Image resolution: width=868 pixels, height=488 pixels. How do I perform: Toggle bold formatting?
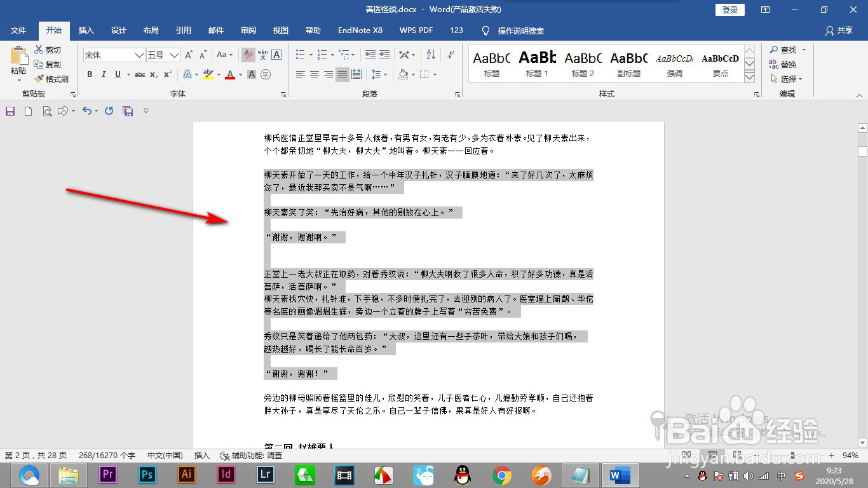click(x=90, y=74)
